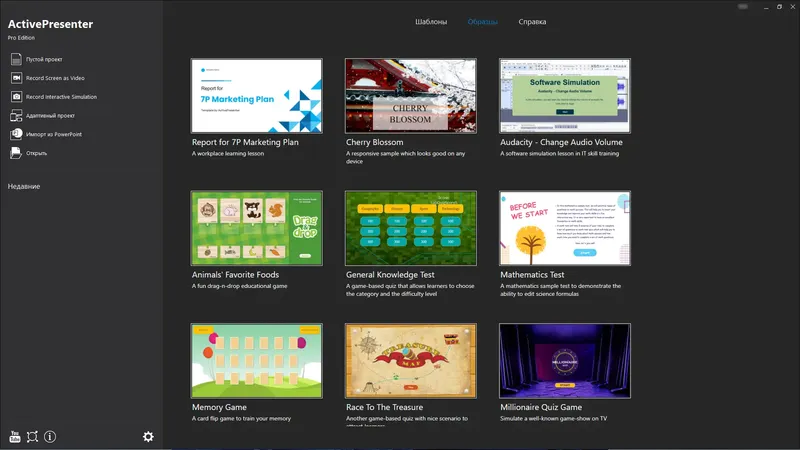Open the Audacity Change Audio Volume sample
The image size is (800, 450).
tap(565, 96)
